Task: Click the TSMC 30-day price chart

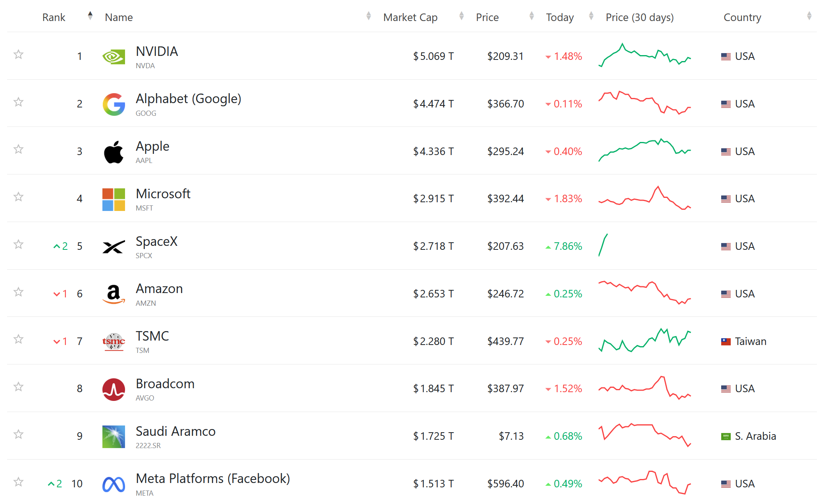Action: point(645,340)
